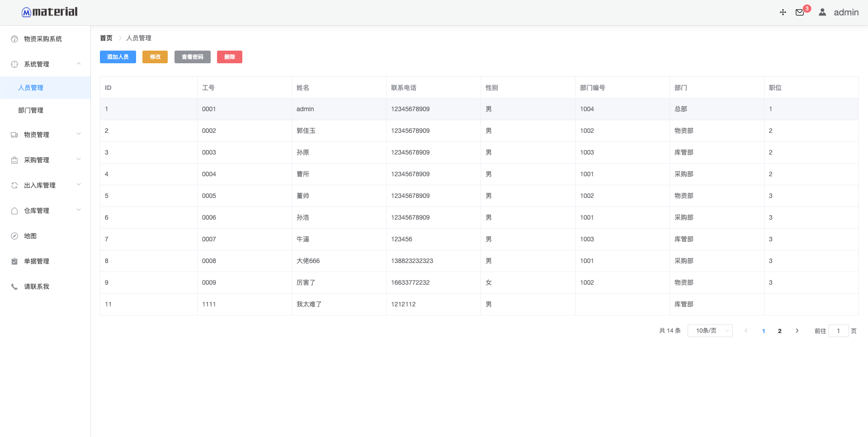Select the row named 曹所
The height and width of the screenshot is (437, 868).
[x=479, y=174]
